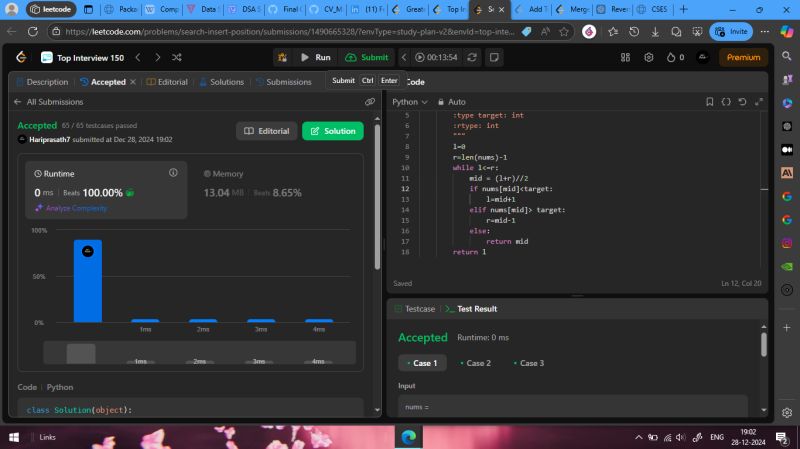Open the Top Interview 150 study plan

point(83,58)
